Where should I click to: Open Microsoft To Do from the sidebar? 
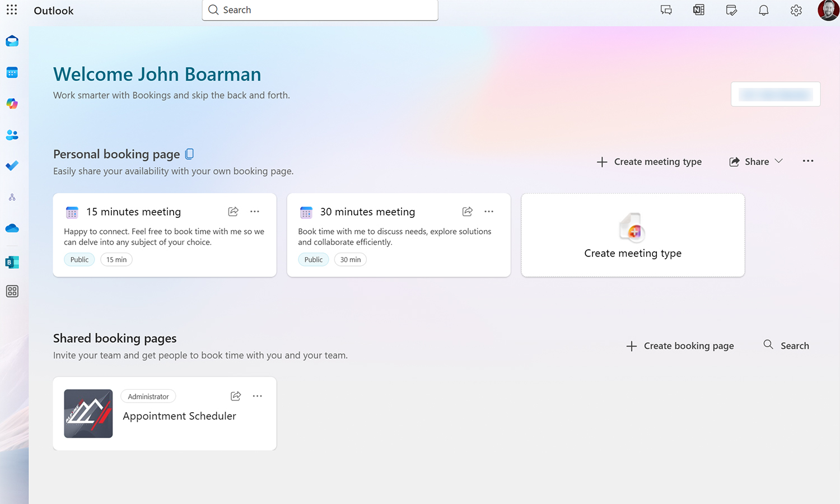click(12, 165)
